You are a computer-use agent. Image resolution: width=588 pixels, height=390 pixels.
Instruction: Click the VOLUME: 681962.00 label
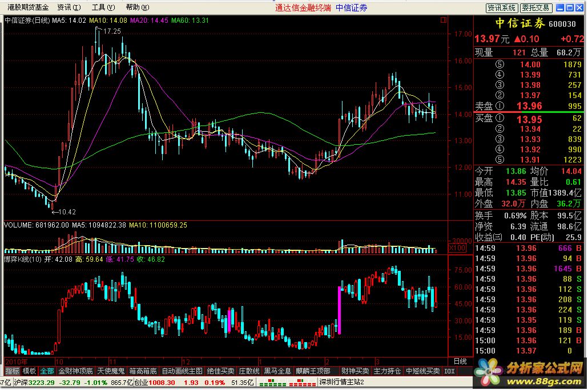click(x=37, y=225)
